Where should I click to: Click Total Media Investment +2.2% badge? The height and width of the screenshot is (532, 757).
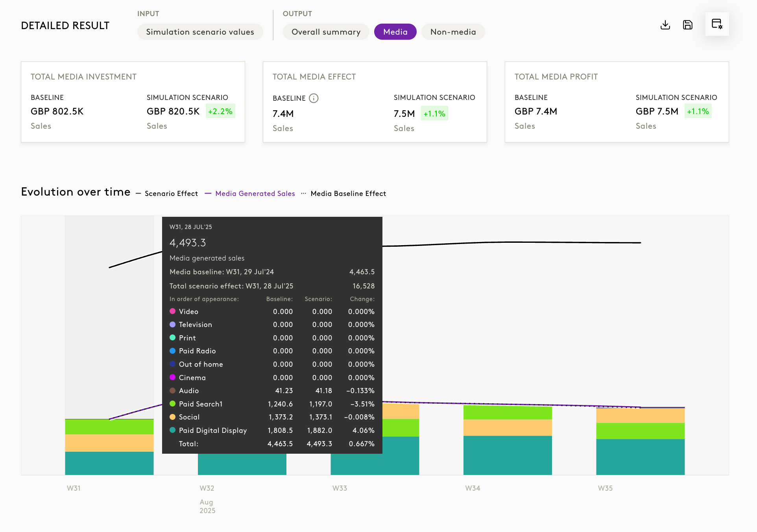point(220,111)
